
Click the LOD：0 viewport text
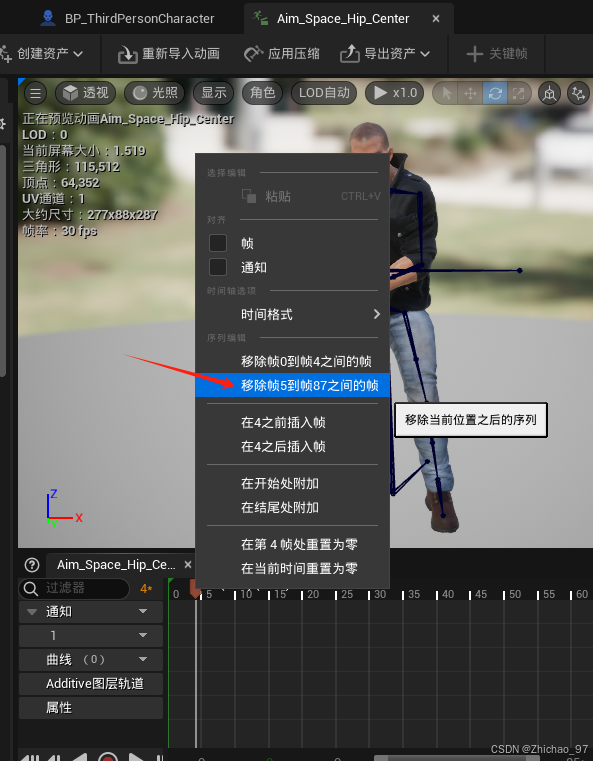point(45,134)
